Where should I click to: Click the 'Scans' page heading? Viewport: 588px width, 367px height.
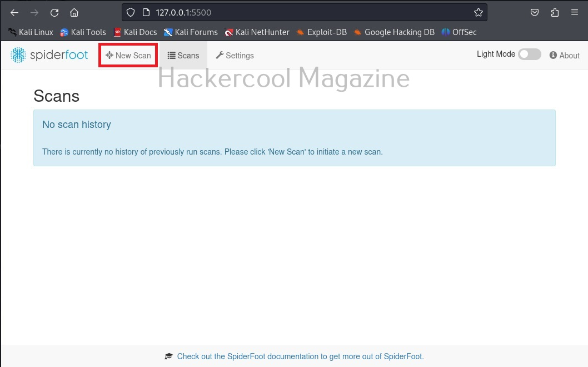pyautogui.click(x=56, y=96)
